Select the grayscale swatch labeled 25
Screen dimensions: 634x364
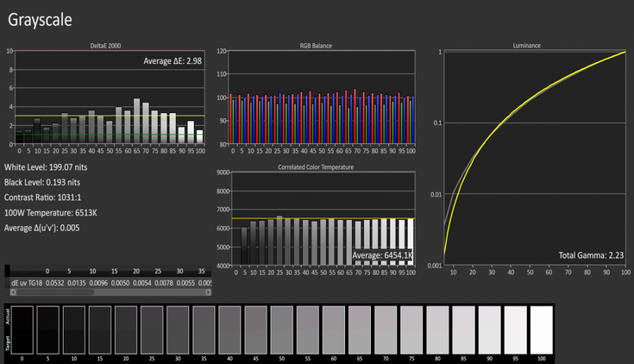(x=152, y=330)
